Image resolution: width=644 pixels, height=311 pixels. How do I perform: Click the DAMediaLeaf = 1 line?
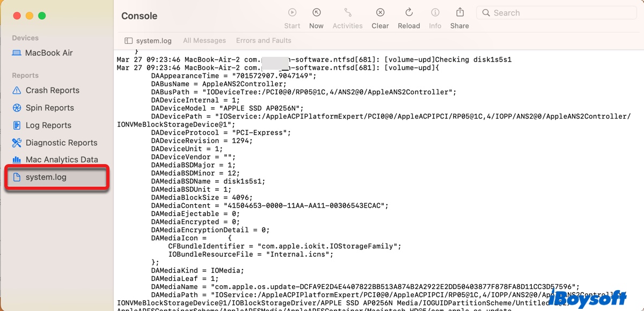(x=185, y=278)
